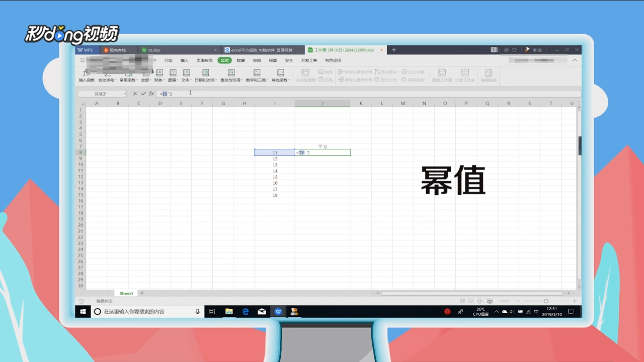Show hidden system tray icons chevron

click(497, 312)
